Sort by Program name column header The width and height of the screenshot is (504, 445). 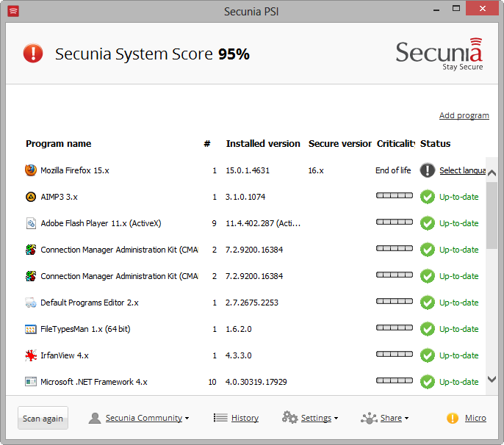click(x=59, y=144)
